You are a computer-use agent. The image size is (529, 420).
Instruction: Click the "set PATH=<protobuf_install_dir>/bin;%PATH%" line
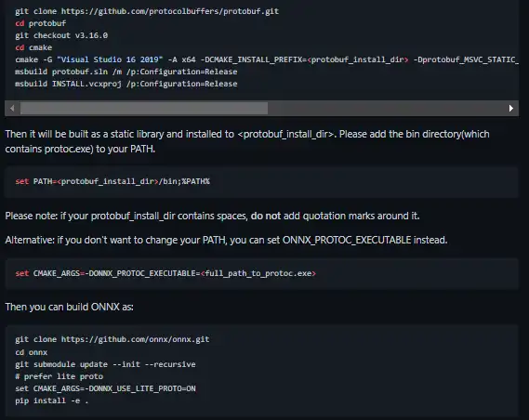(x=112, y=181)
